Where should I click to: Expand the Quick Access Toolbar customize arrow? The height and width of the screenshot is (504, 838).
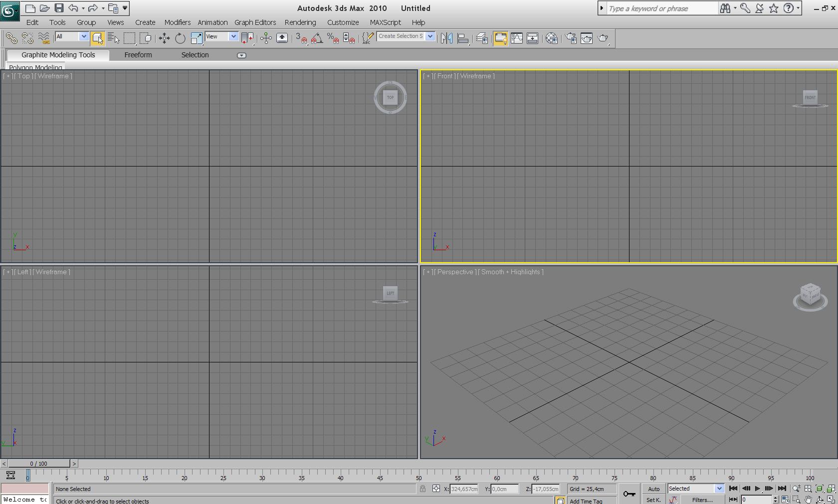(x=125, y=8)
